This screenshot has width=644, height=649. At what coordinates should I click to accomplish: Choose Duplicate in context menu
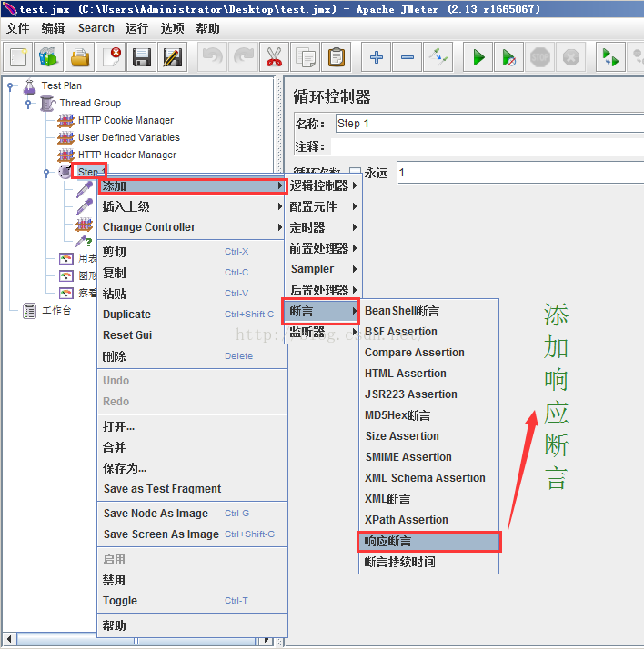pyautogui.click(x=192, y=315)
